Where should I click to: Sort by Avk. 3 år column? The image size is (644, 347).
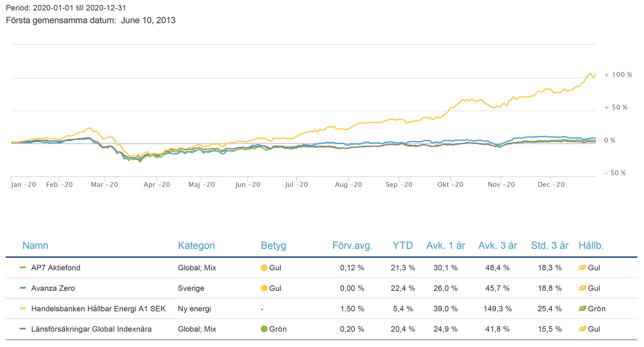tap(498, 246)
